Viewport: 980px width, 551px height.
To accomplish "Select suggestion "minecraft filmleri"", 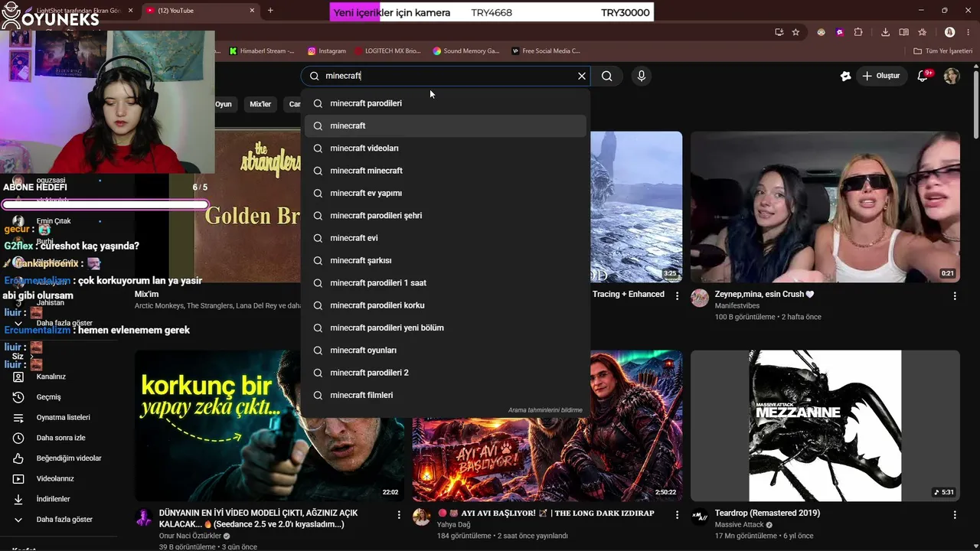I will click(446, 395).
